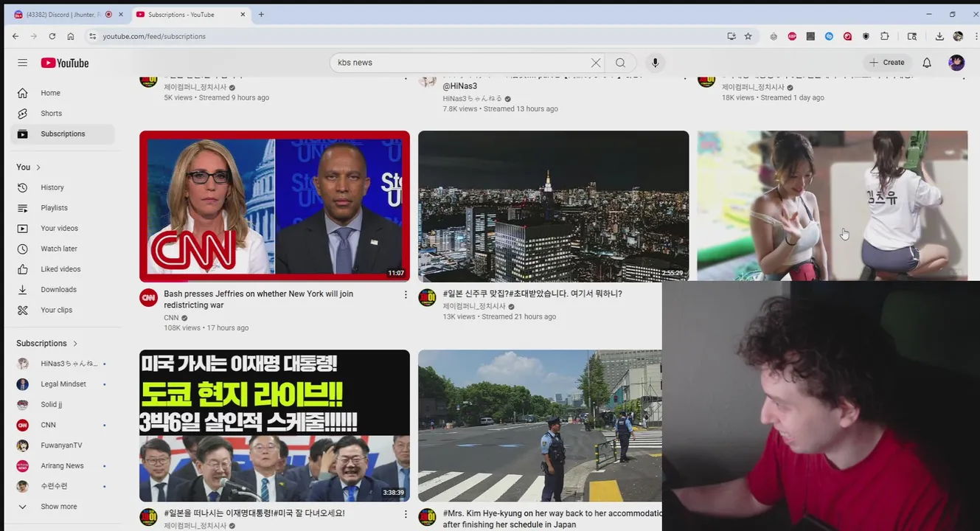Open Legal Mindset channel subscription
Image resolution: width=980 pixels, height=531 pixels.
pos(63,384)
